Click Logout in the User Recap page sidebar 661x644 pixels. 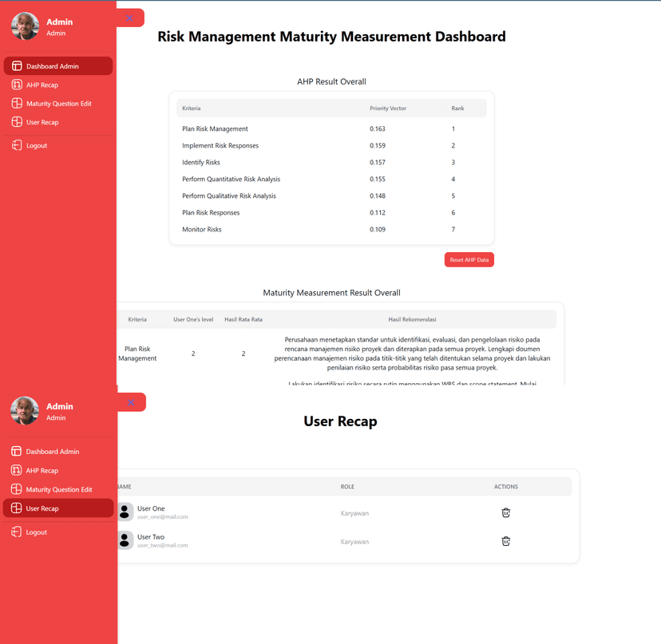click(x=36, y=532)
